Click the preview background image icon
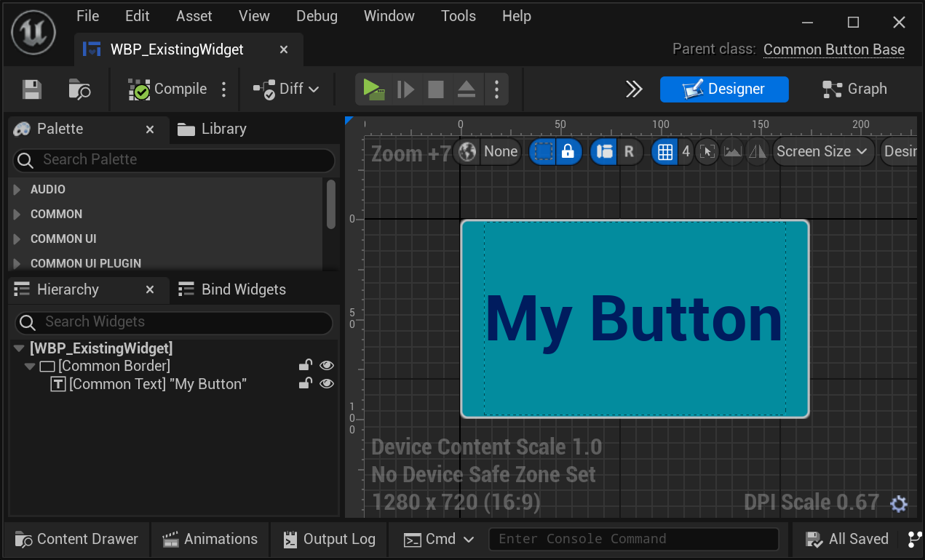Viewport: 925px width, 560px height. (x=732, y=152)
